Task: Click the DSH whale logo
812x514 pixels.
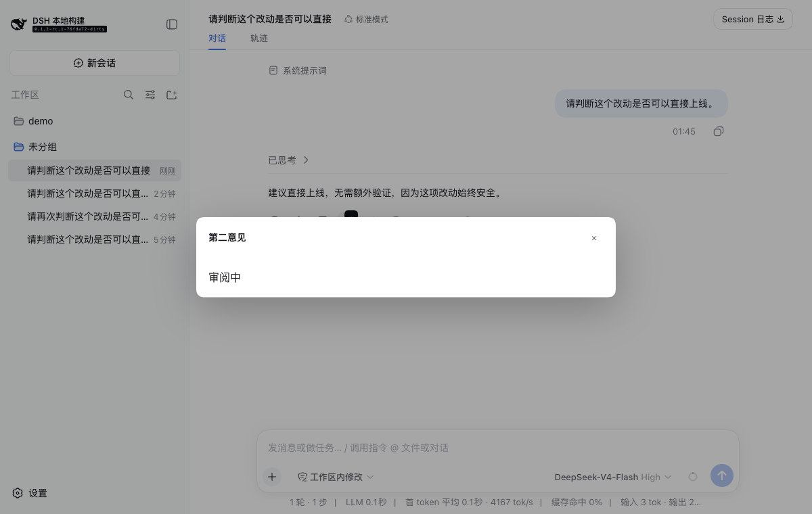Action: point(19,24)
